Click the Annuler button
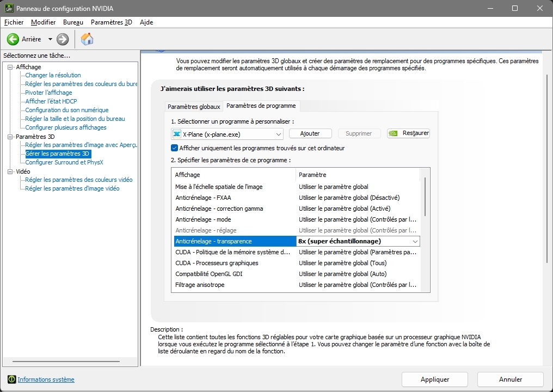This screenshot has width=553, height=392. 511,379
